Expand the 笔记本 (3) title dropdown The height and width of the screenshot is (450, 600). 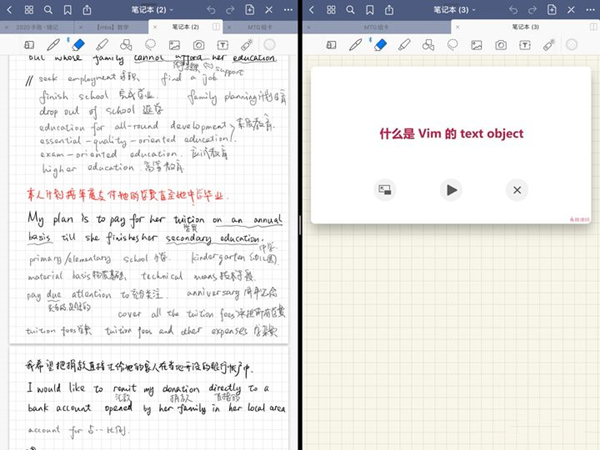[456, 10]
